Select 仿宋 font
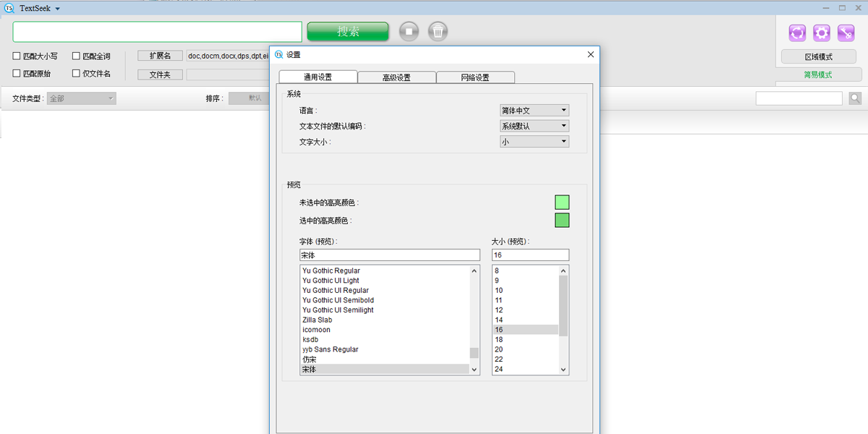The height and width of the screenshot is (434, 868). click(385, 359)
